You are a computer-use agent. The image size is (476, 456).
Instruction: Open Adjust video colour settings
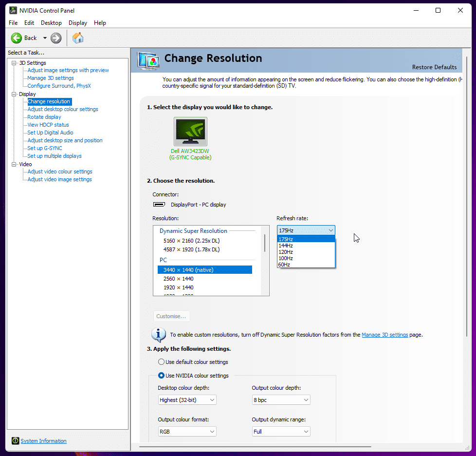coord(60,171)
